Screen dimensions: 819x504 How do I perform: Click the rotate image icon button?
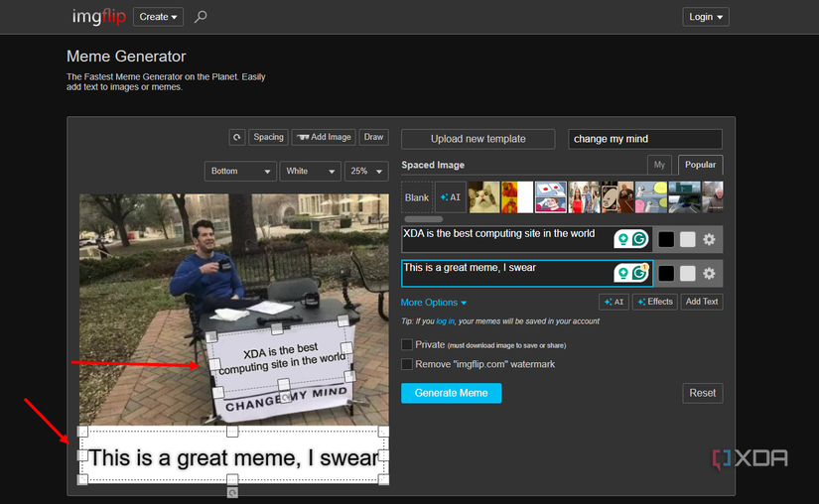(237, 137)
